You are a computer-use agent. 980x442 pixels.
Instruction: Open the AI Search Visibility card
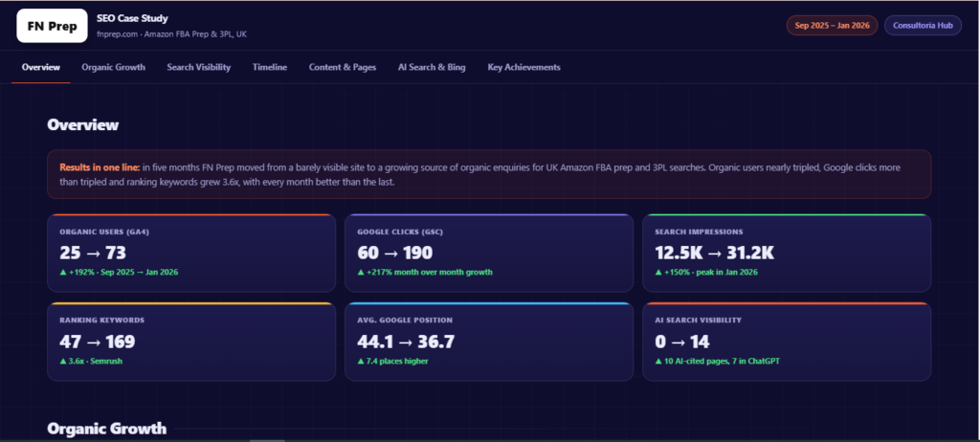pyautogui.click(x=787, y=342)
